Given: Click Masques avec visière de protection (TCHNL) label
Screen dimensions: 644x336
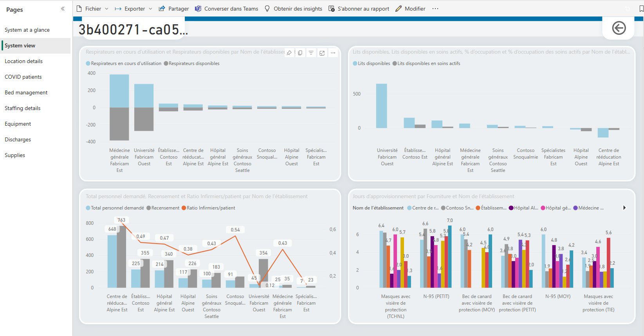Looking at the screenshot, I should click(396, 306).
